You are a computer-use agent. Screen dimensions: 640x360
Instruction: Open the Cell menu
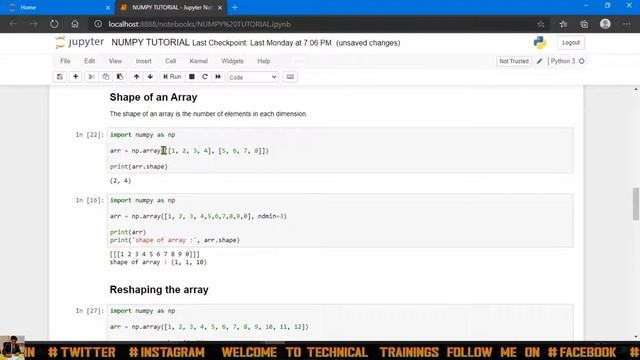170,61
